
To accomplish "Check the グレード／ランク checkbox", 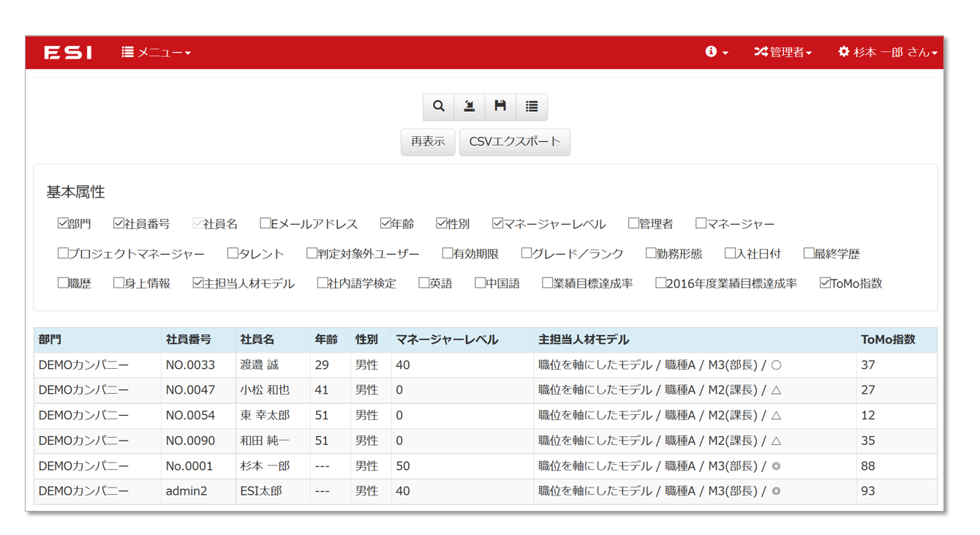I will tap(527, 253).
